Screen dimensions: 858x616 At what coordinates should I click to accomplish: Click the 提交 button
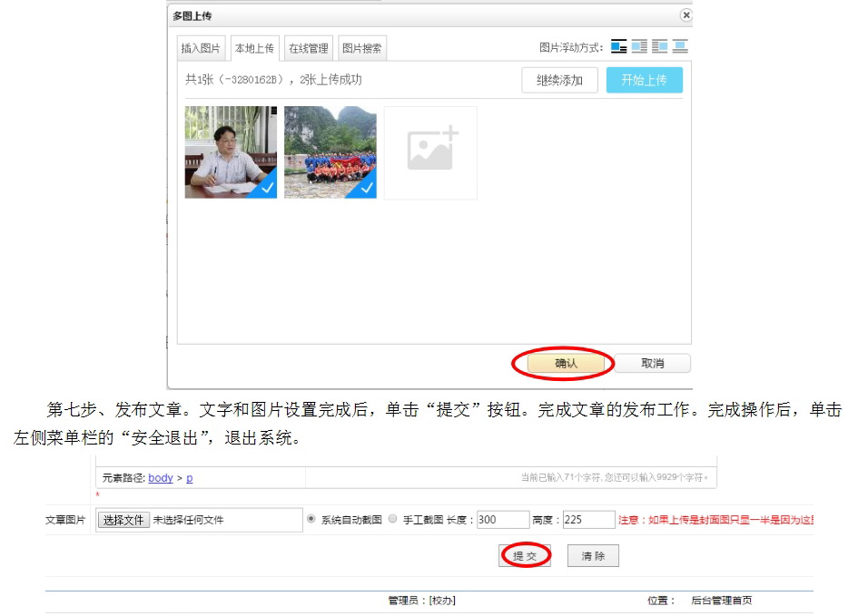pos(525,556)
